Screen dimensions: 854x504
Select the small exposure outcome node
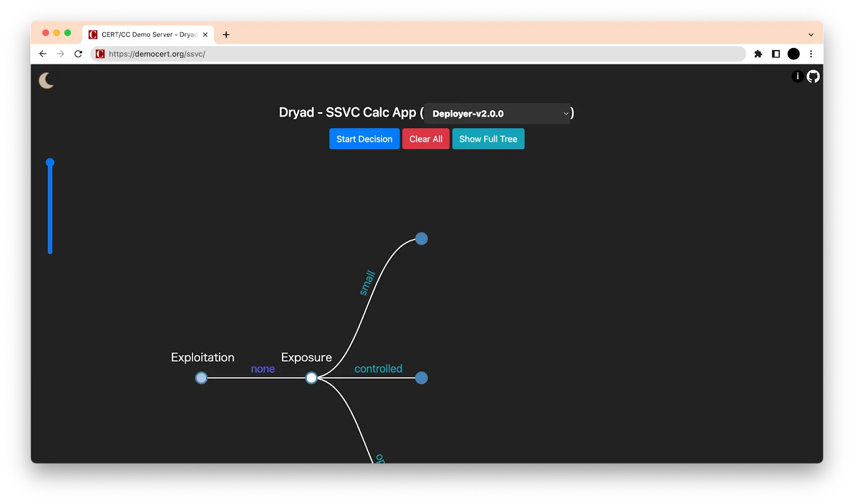click(421, 238)
